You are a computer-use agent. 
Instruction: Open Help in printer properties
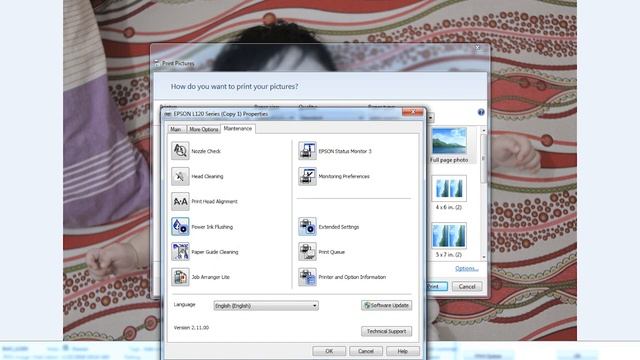pyautogui.click(x=402, y=351)
